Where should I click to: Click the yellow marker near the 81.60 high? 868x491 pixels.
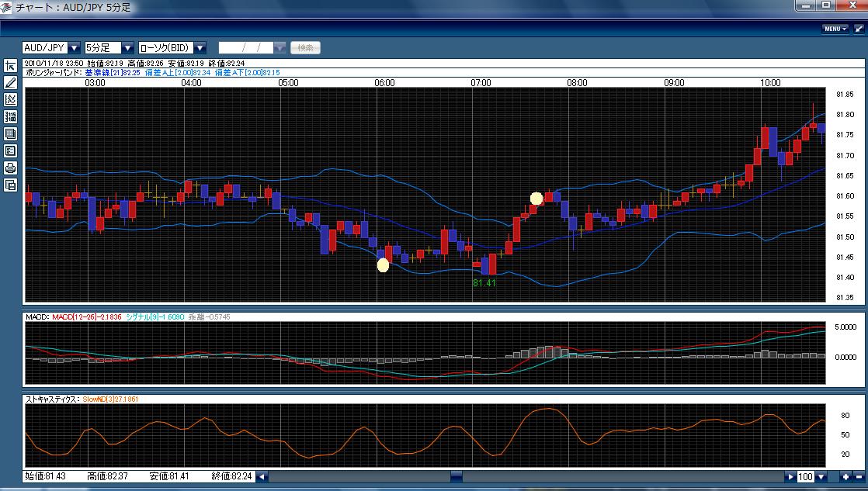click(536, 199)
